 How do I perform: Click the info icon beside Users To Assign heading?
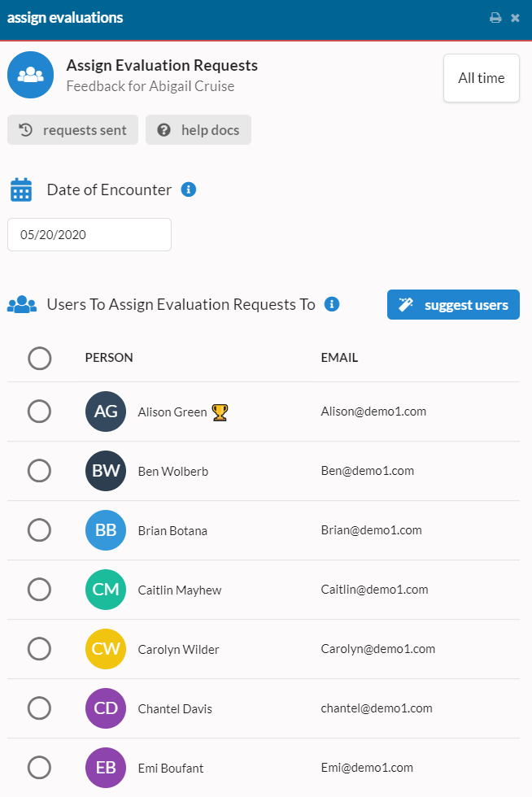(331, 303)
